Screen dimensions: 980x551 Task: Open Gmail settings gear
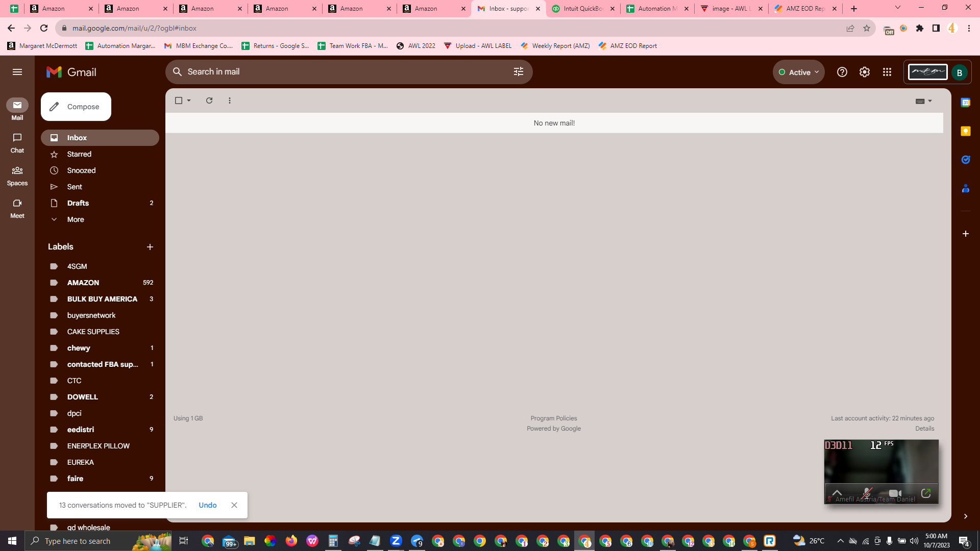coord(865,72)
